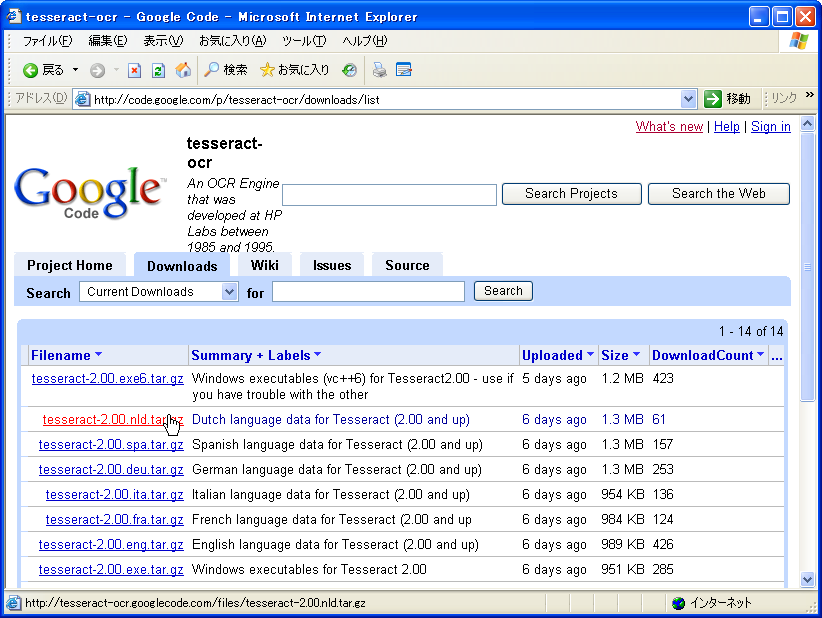This screenshot has height=618, width=822.
Task: Open the address bar dropdown arrow
Action: [x=688, y=99]
